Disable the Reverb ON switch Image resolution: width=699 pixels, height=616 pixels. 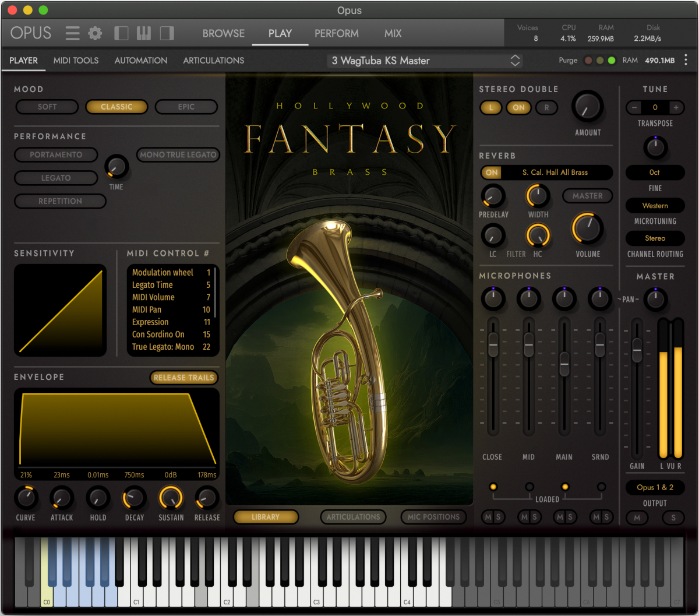click(x=492, y=173)
